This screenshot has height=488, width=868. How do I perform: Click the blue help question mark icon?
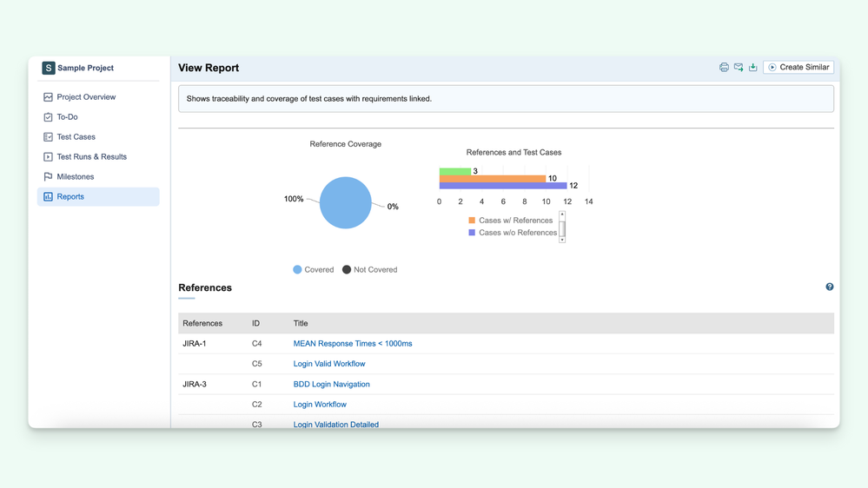point(829,287)
